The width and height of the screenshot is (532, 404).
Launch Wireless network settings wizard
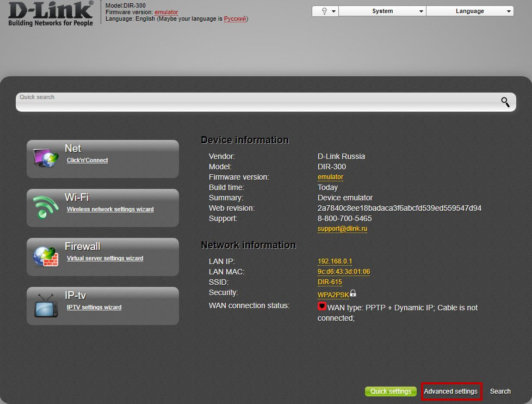[x=110, y=209]
